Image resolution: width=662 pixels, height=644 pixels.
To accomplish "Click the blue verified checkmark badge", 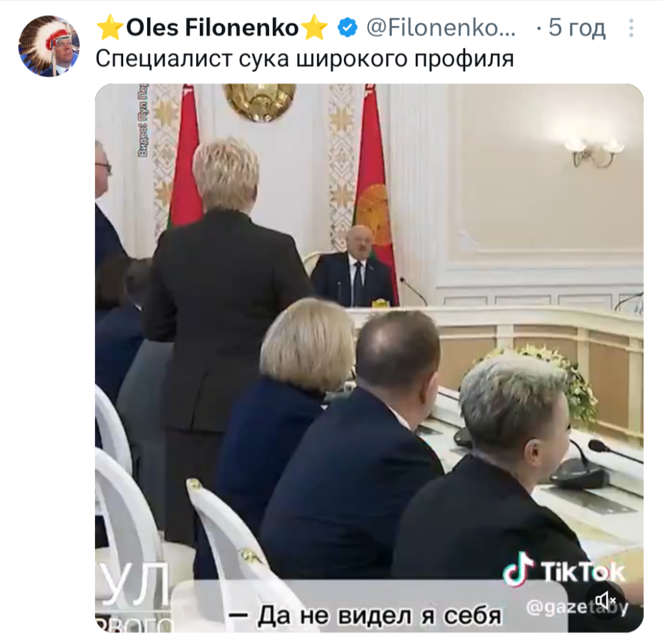I will pyautogui.click(x=348, y=28).
